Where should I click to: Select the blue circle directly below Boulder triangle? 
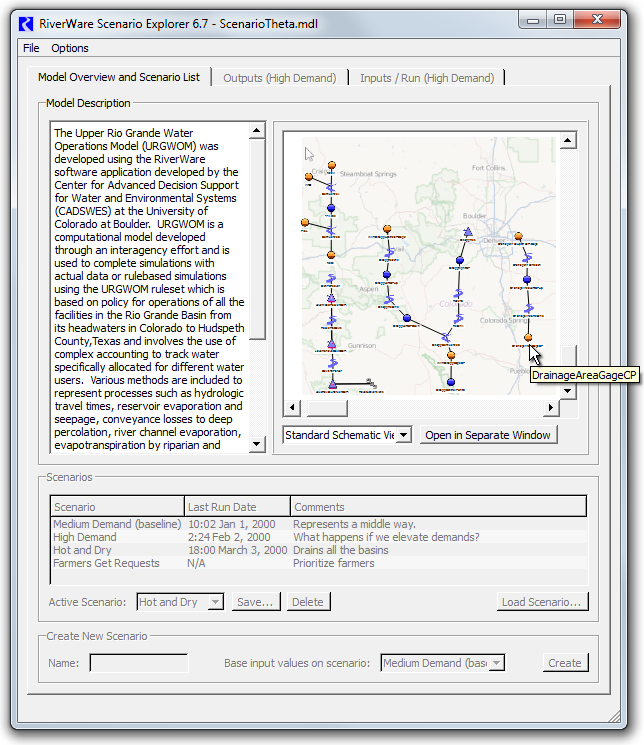(x=460, y=260)
